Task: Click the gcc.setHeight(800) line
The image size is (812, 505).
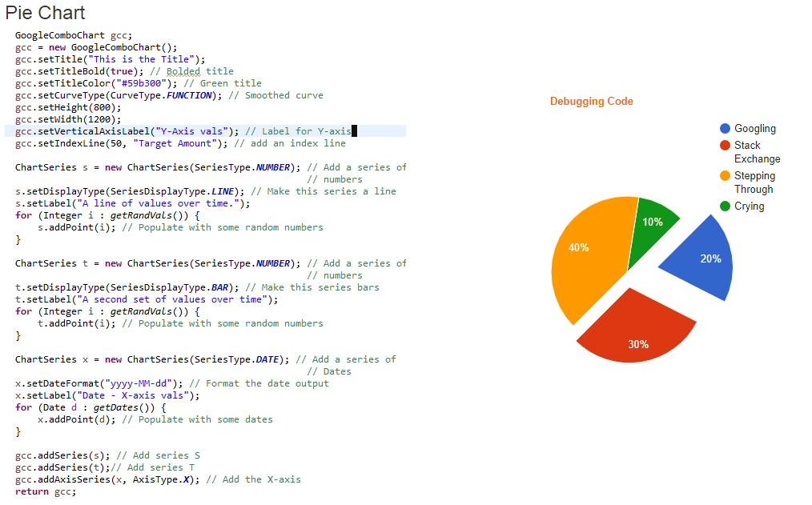Action: [68, 107]
